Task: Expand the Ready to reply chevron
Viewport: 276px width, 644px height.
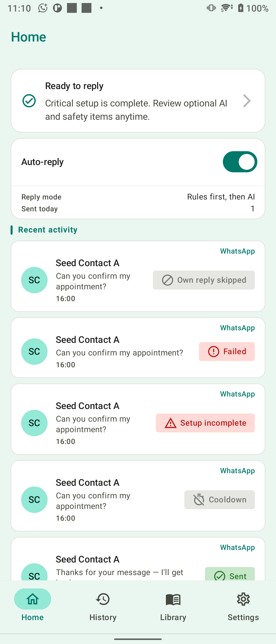Action: point(247,101)
